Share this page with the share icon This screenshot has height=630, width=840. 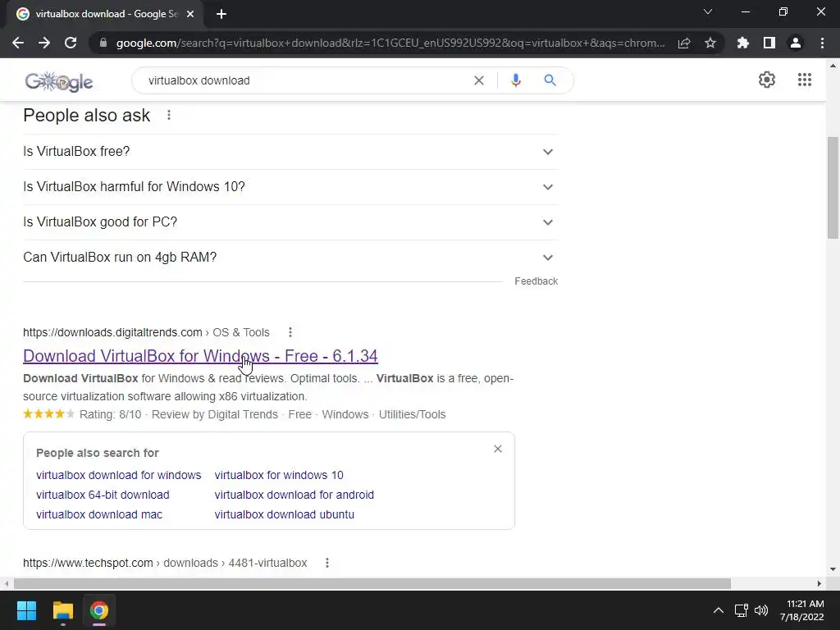pos(684,43)
